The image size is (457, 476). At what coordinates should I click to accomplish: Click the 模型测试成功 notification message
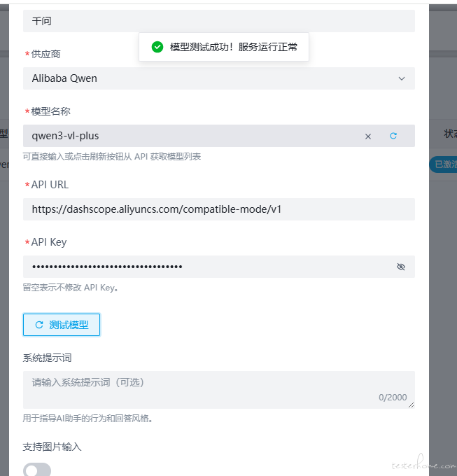tap(233, 47)
